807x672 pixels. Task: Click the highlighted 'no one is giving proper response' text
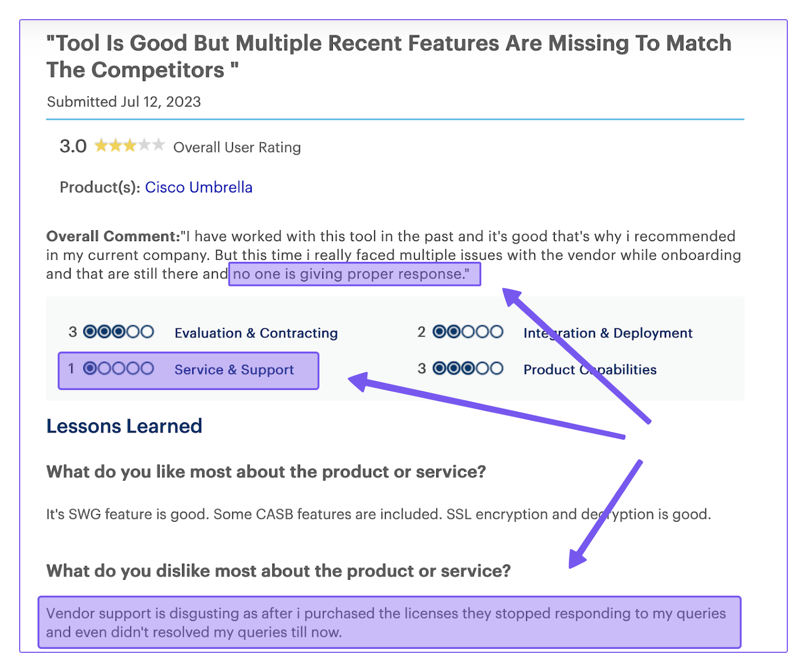pyautogui.click(x=351, y=274)
